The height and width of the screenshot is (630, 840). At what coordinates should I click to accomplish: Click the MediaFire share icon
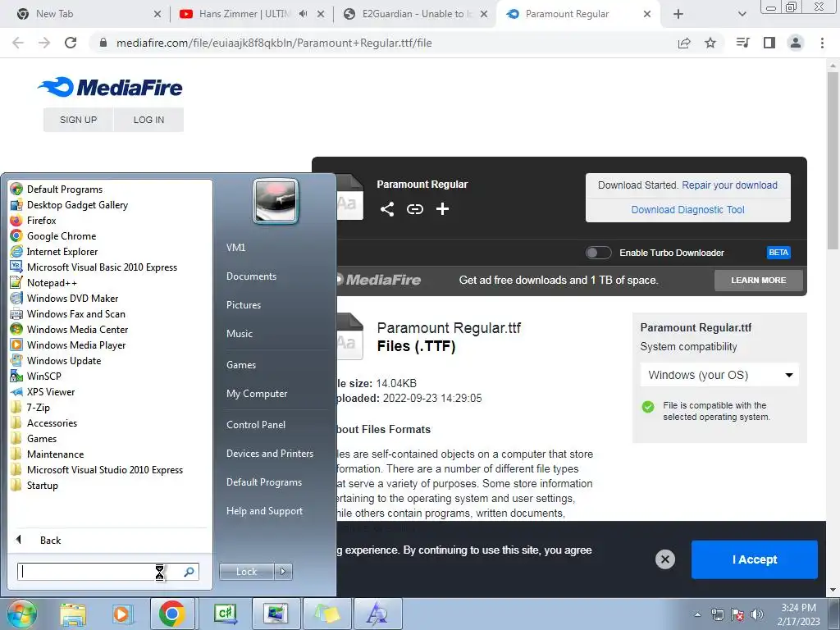[x=387, y=209]
